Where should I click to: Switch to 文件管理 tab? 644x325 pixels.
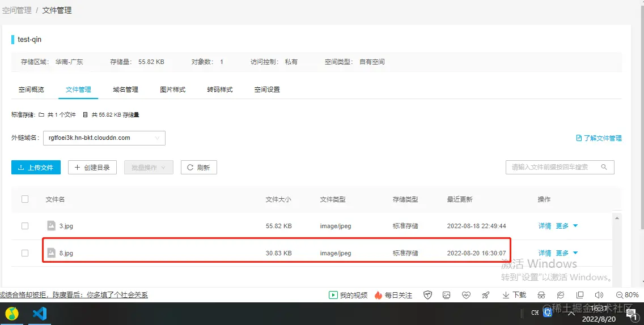(78, 89)
